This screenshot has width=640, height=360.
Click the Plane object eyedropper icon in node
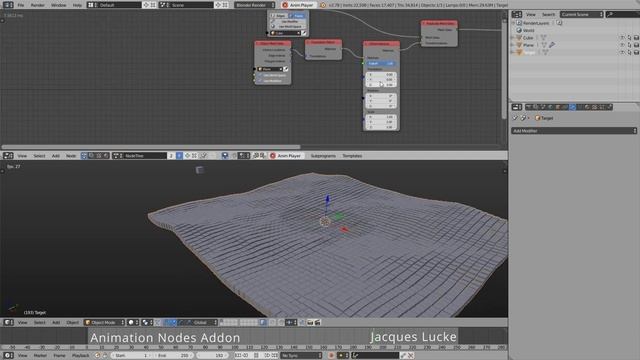[x=286, y=69]
